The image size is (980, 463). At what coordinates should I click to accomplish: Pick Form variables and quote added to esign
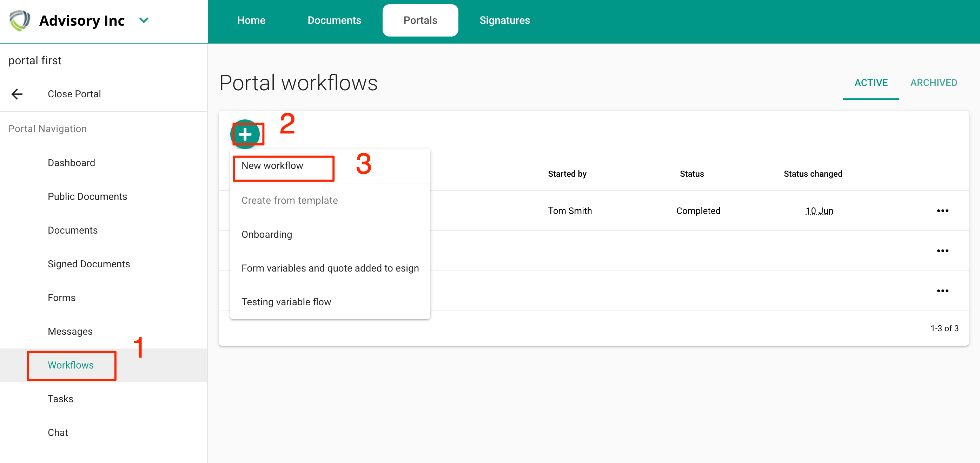click(x=330, y=268)
